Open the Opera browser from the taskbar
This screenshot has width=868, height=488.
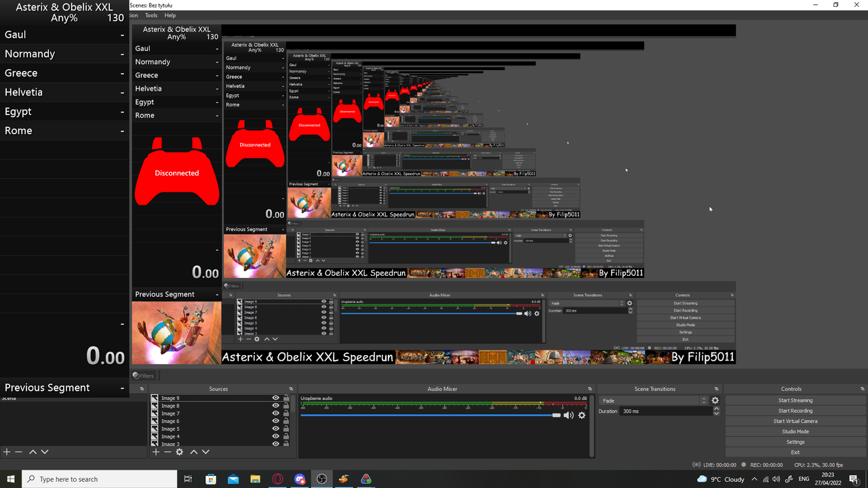[x=277, y=479]
